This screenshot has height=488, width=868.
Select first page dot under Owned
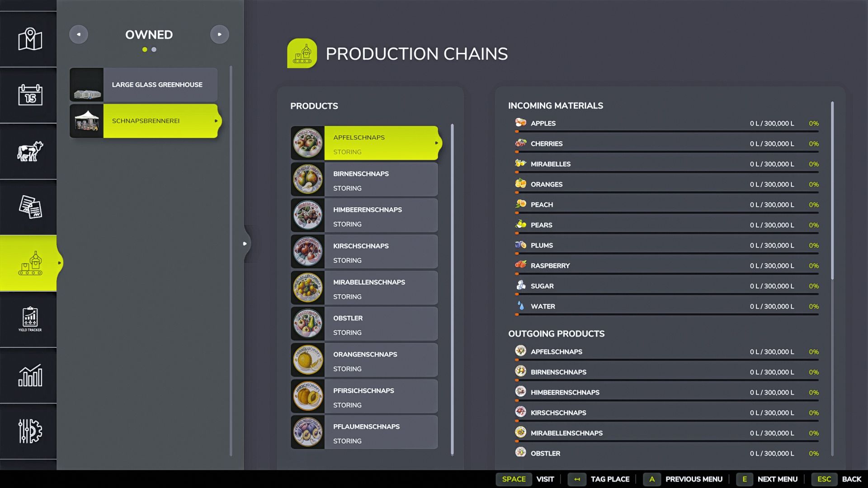(x=145, y=50)
